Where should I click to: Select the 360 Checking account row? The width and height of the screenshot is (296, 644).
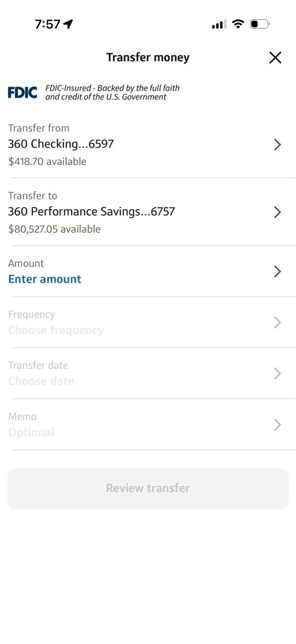pyautogui.click(x=60, y=144)
